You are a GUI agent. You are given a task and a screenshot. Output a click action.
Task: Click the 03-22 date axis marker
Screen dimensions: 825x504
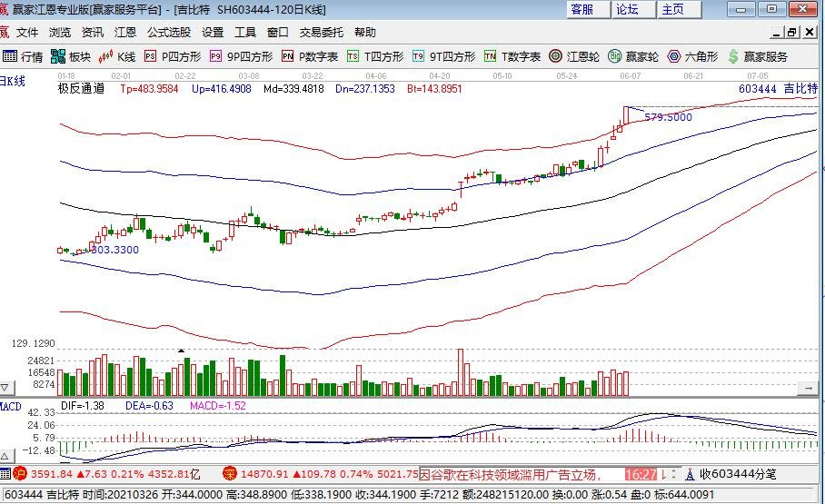(x=312, y=75)
